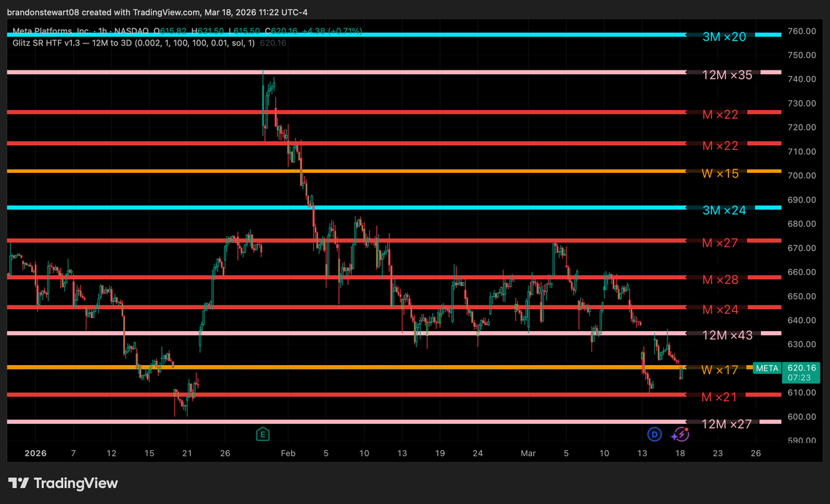Click the 660.00 price axis label
This screenshot has height=504, width=830.
[x=803, y=272]
